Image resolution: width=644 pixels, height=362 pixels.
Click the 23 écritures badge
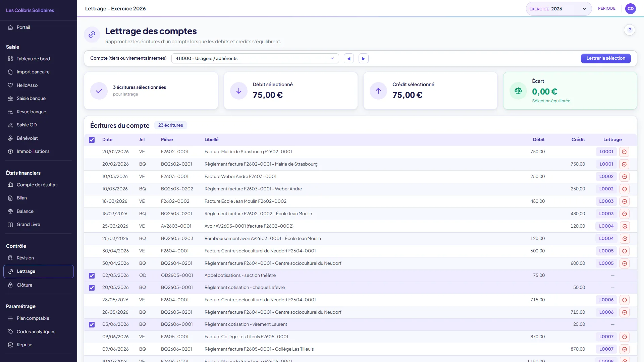pyautogui.click(x=170, y=125)
